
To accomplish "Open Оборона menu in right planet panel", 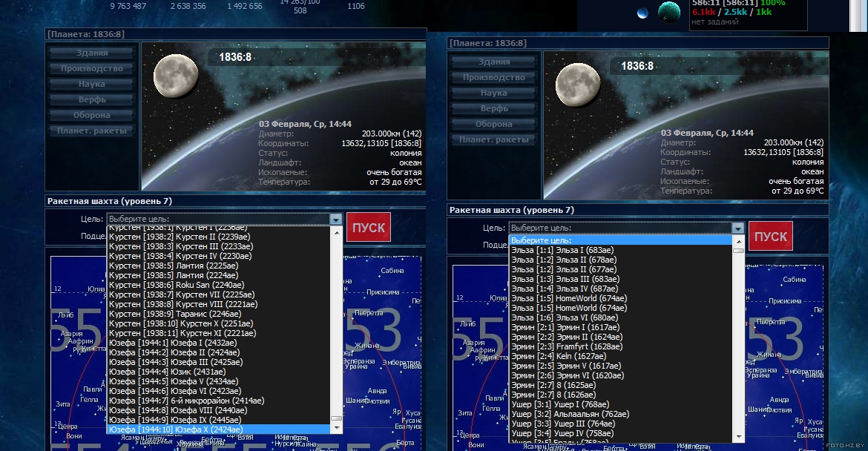I will (x=494, y=124).
